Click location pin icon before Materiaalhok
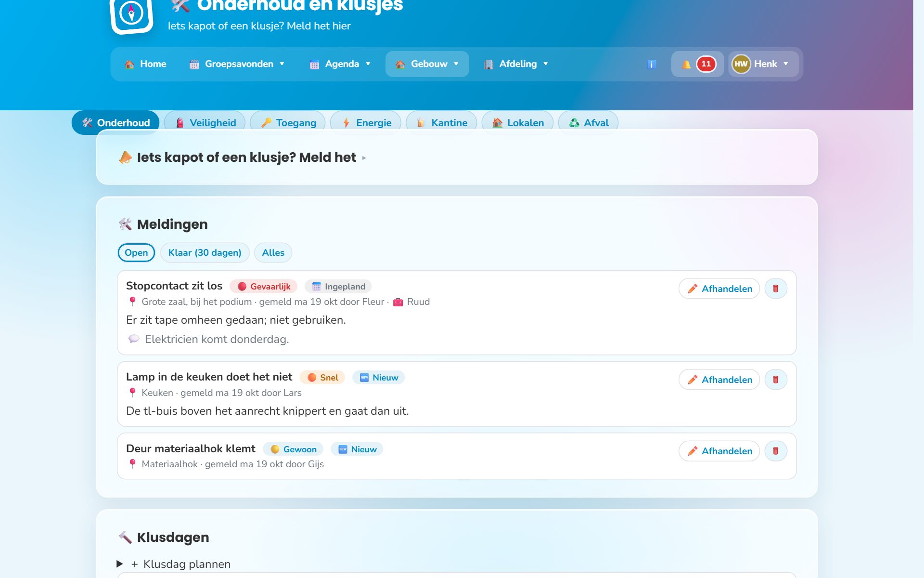Screen dimensions: 924x578 pos(132,464)
